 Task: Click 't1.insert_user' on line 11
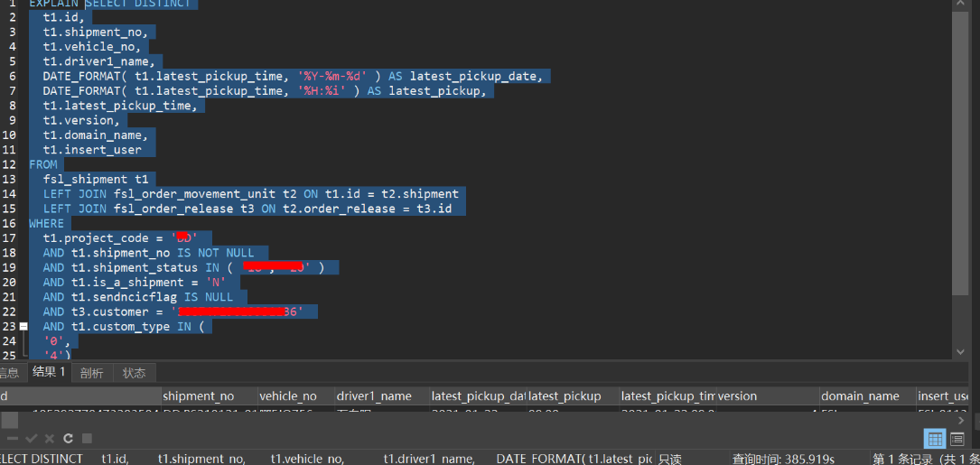click(x=92, y=150)
